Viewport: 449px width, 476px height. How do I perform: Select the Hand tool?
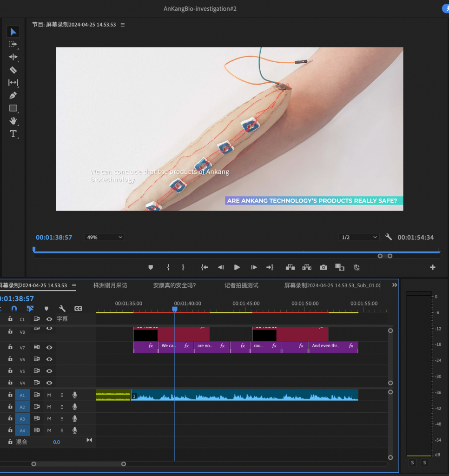coord(13,121)
